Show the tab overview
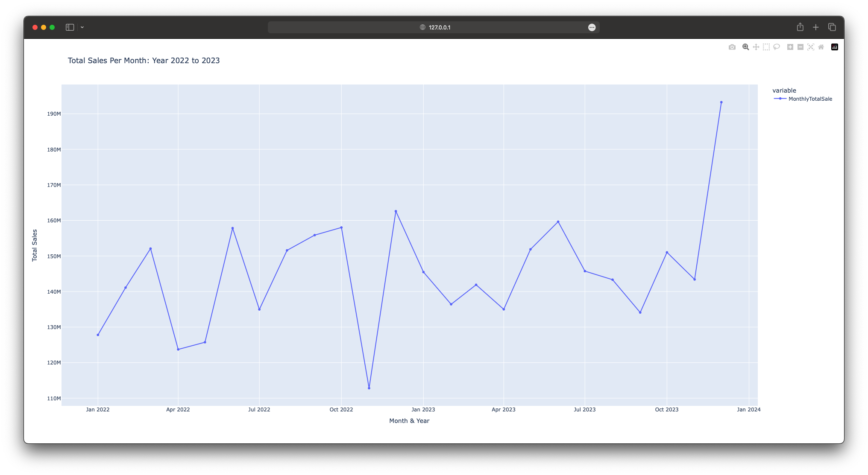 [832, 27]
